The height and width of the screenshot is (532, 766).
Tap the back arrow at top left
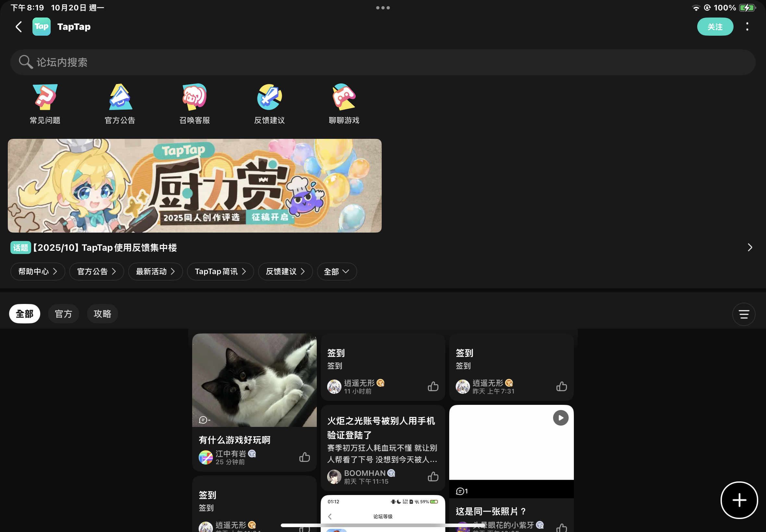pyautogui.click(x=19, y=27)
